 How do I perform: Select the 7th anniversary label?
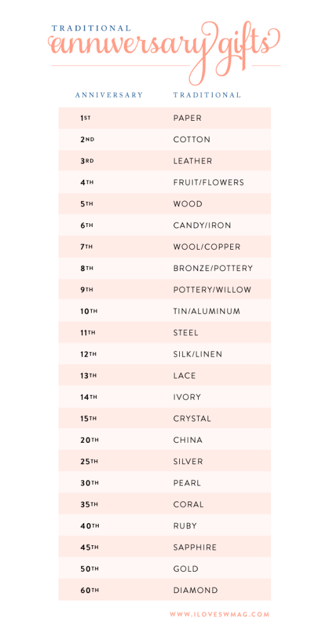tap(87, 247)
